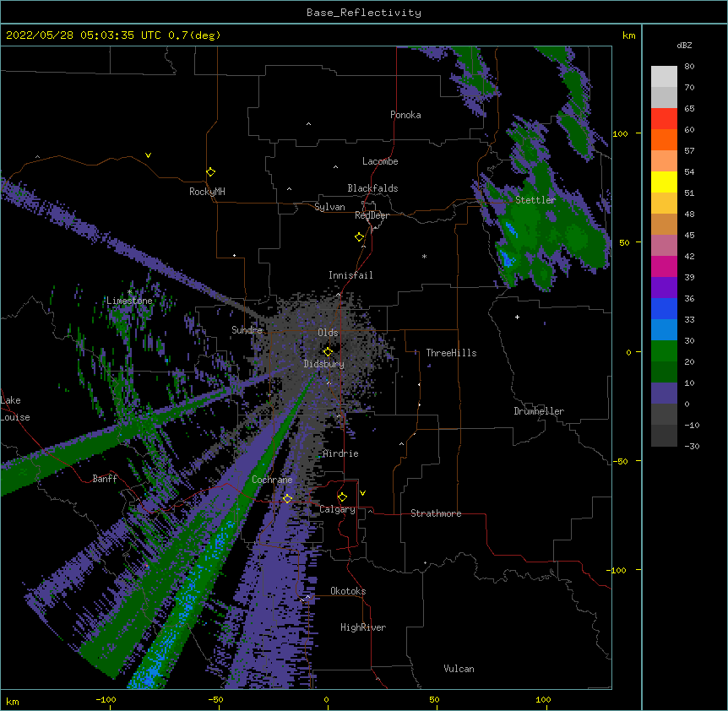The image size is (728, 711).
Task: Click the Drumheller label
Action: [x=539, y=411]
